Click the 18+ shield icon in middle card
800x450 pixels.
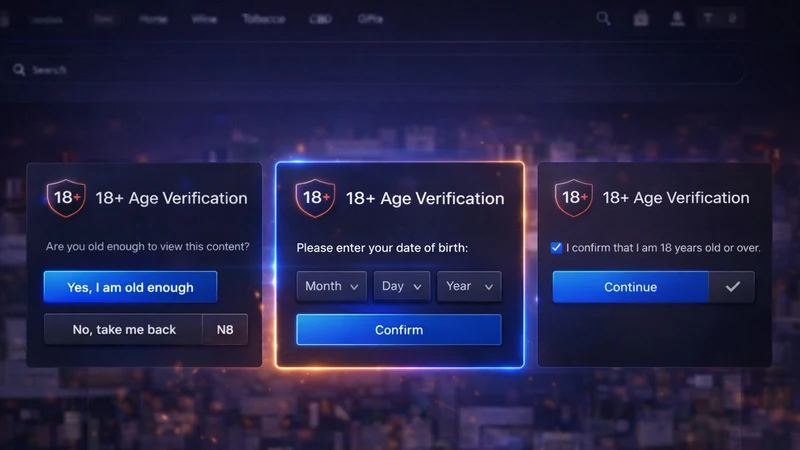click(315, 198)
